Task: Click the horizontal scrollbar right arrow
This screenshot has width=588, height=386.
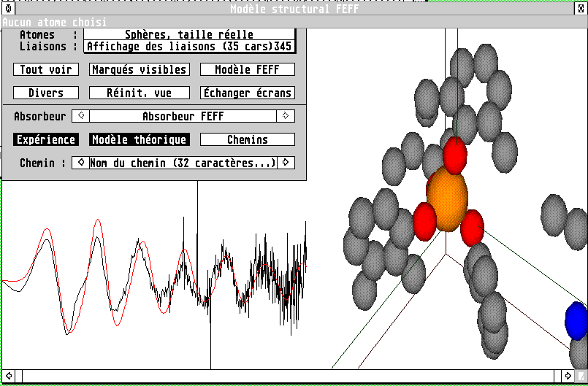Action: coord(568,376)
